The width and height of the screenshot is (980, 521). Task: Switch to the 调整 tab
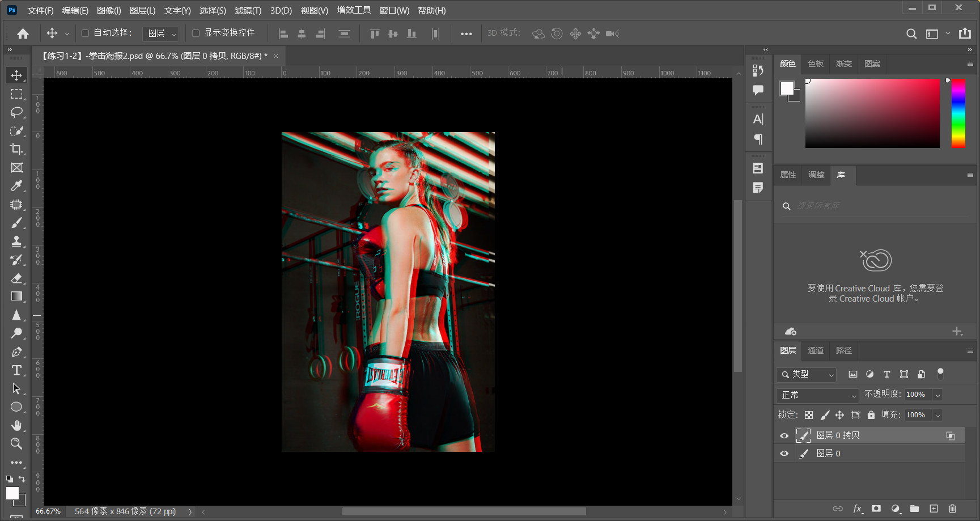click(x=816, y=175)
